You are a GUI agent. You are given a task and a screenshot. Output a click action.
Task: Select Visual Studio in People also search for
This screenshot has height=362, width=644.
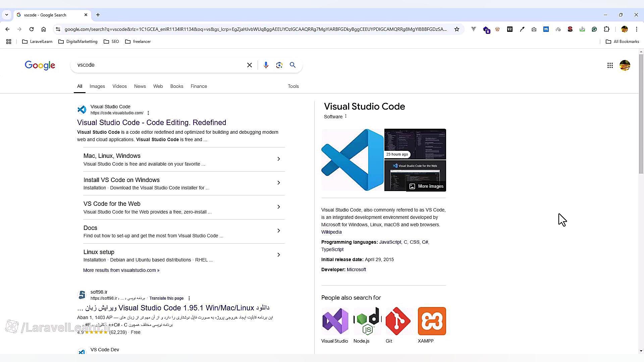(x=335, y=325)
